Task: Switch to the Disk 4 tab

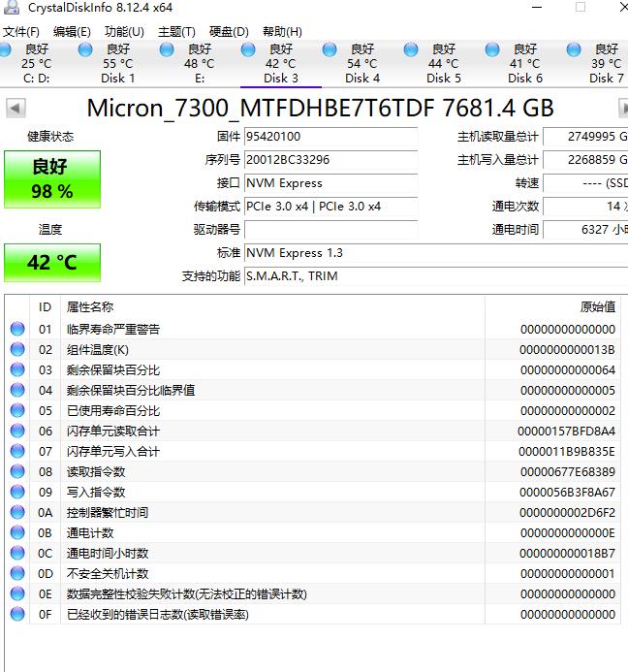Action: (362, 63)
